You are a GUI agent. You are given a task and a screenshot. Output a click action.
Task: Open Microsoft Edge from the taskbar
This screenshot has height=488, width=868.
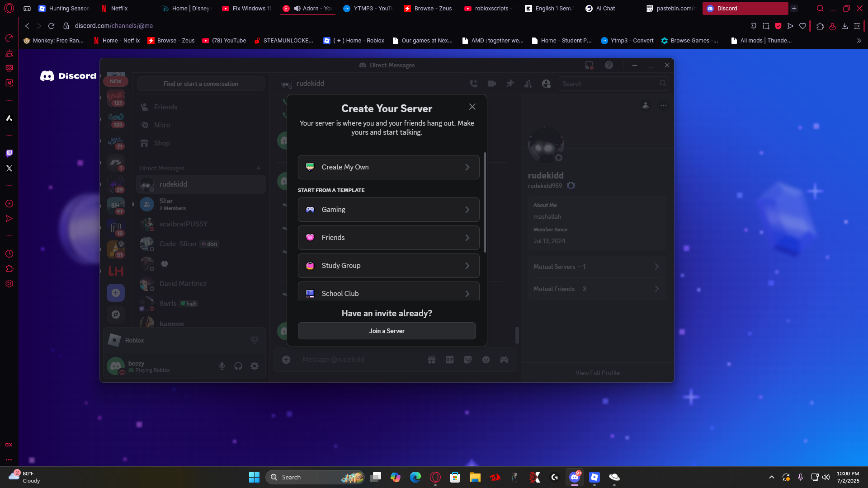point(415,477)
